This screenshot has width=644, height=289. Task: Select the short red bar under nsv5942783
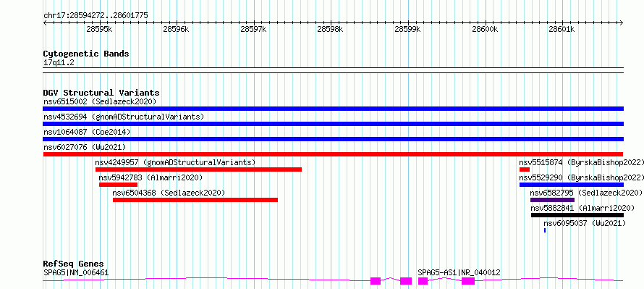[x=118, y=185]
